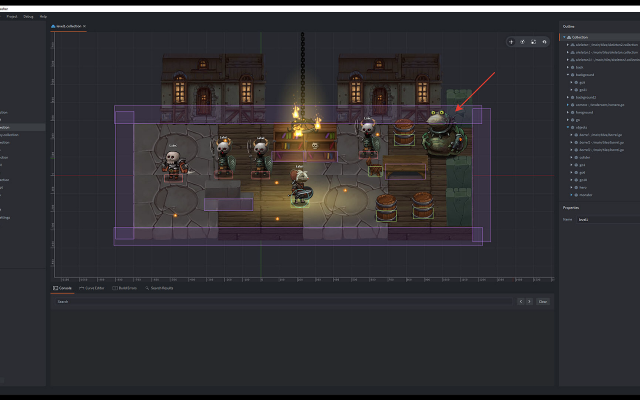This screenshot has width=640, height=400.
Task: Open the Project menu
Action: point(12,17)
